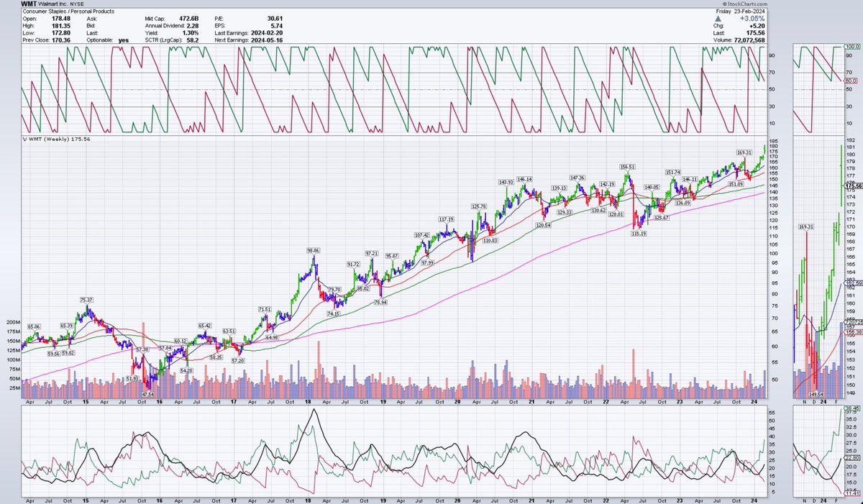The height and width of the screenshot is (504, 863).
Task: Click the 75.37 peak price label
Action: 88,299
